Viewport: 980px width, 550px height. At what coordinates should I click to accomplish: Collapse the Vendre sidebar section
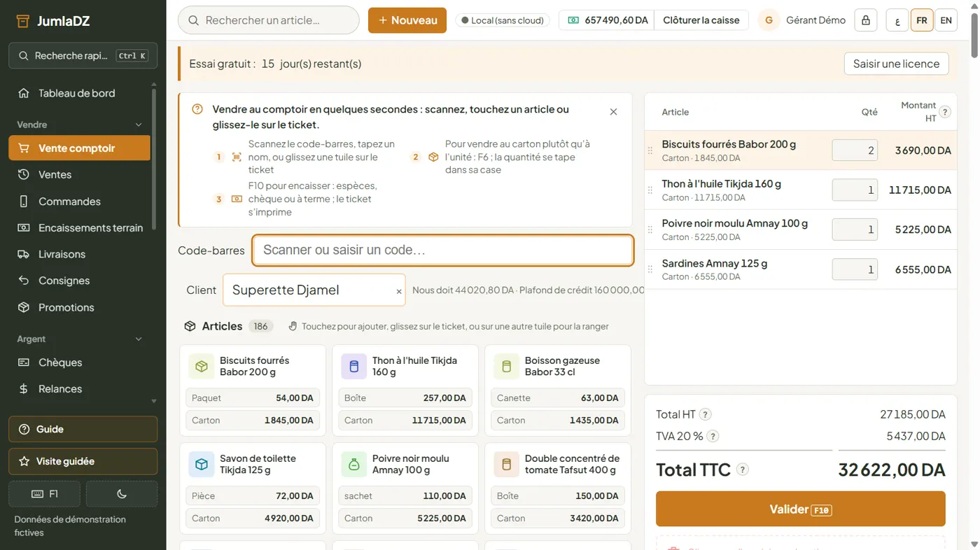(138, 125)
